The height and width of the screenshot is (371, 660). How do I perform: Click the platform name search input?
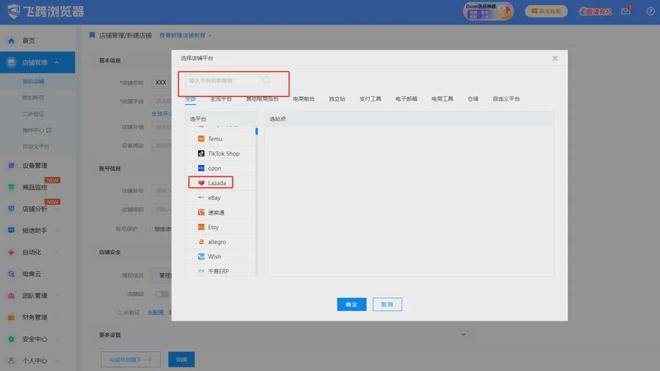[x=230, y=80]
